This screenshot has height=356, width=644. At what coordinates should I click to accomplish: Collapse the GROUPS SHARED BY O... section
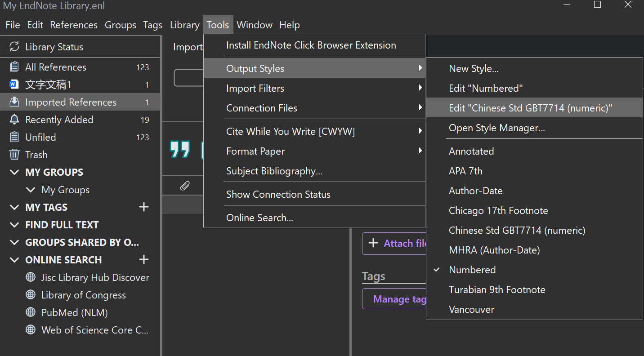[15, 242]
